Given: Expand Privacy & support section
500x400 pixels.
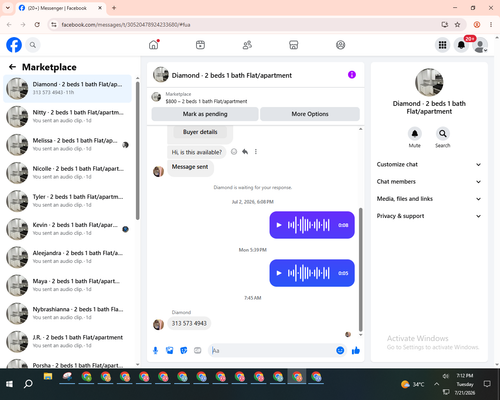Looking at the screenshot, I should tap(429, 216).
